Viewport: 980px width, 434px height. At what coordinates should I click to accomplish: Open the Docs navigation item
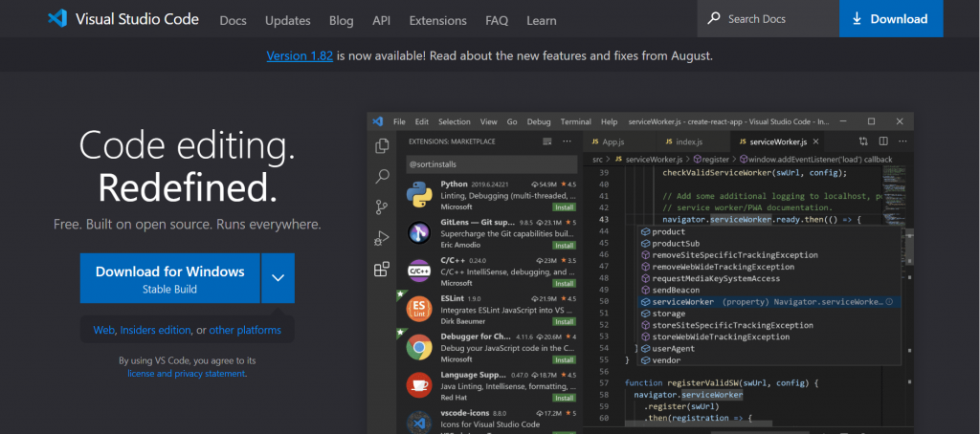[x=233, y=21]
